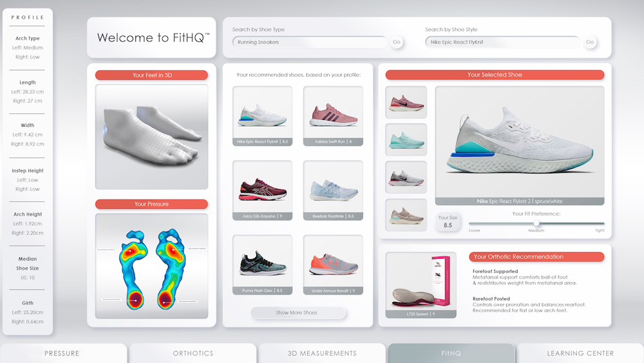Open the L725 Speed orthotic image
Image resolution: width=644 pixels, height=363 pixels.
(421, 285)
